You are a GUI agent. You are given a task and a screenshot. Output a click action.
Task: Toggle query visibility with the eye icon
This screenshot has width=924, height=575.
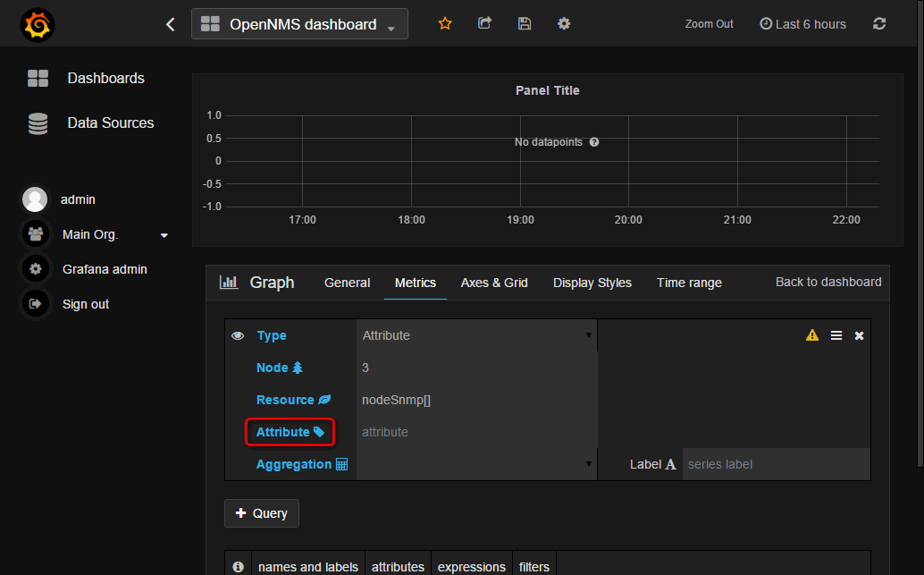point(238,335)
